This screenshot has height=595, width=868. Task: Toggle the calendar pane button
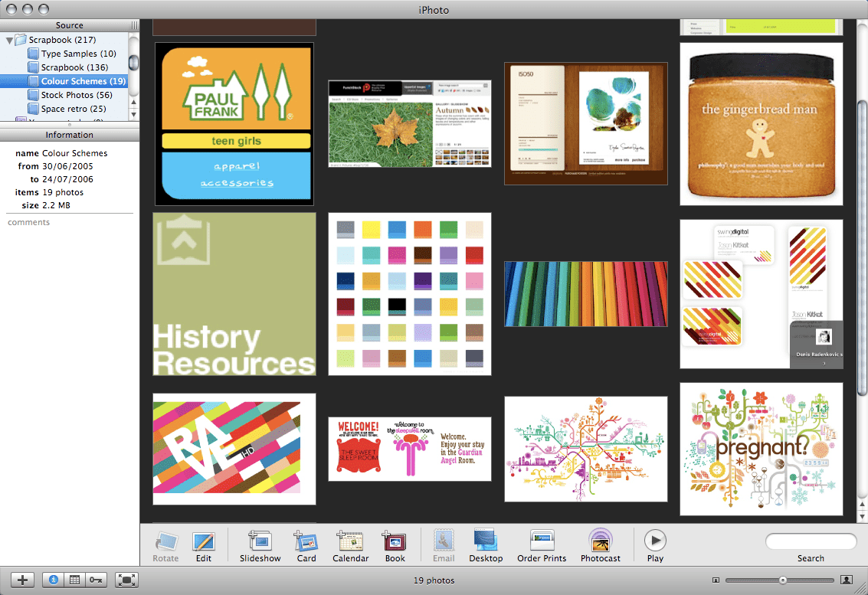(74, 580)
